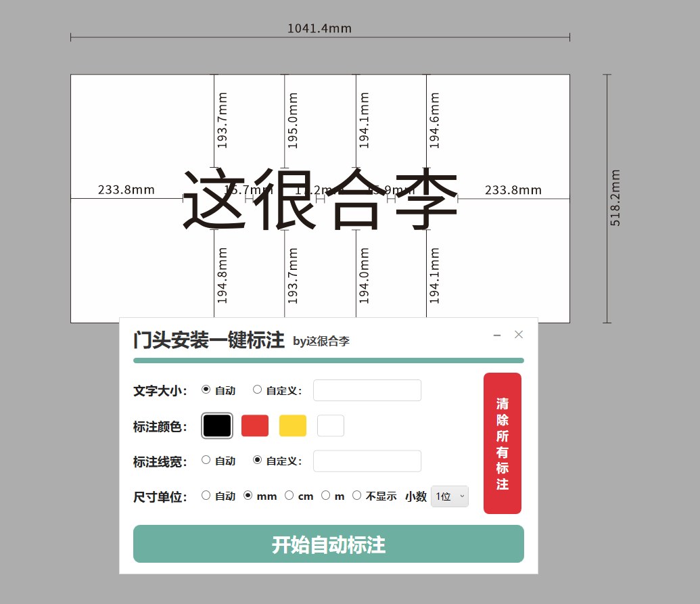The width and height of the screenshot is (700, 604).
Task: Click the 194.8mm vertical dimension label
Action: click(x=222, y=275)
